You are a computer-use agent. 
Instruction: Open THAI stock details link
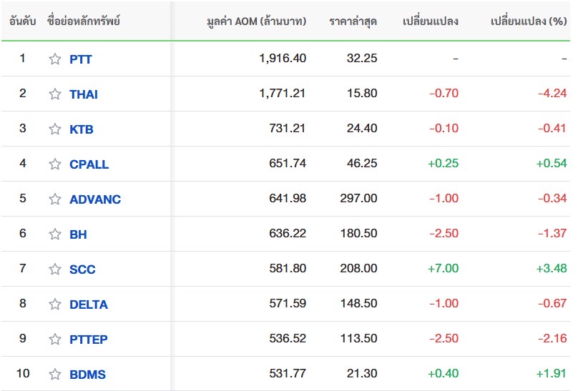(x=84, y=94)
